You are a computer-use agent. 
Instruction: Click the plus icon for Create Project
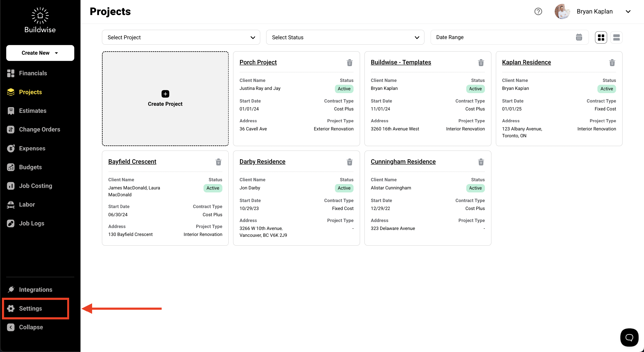(x=165, y=94)
